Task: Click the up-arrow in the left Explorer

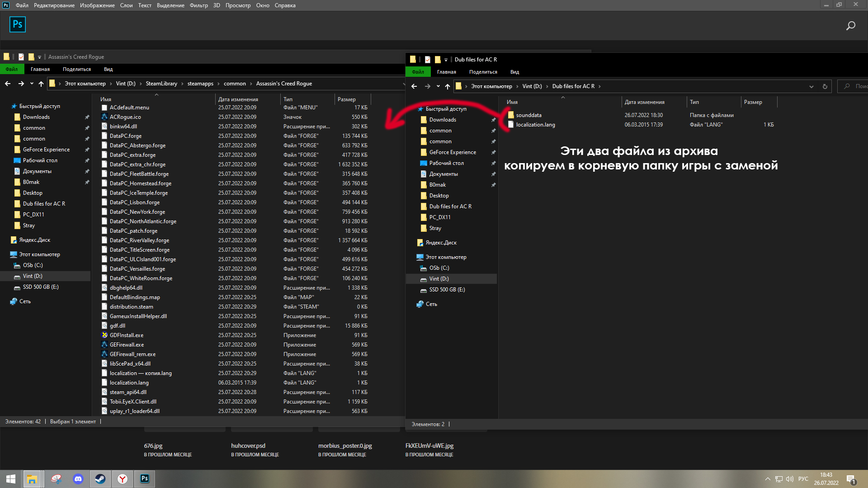Action: point(41,84)
